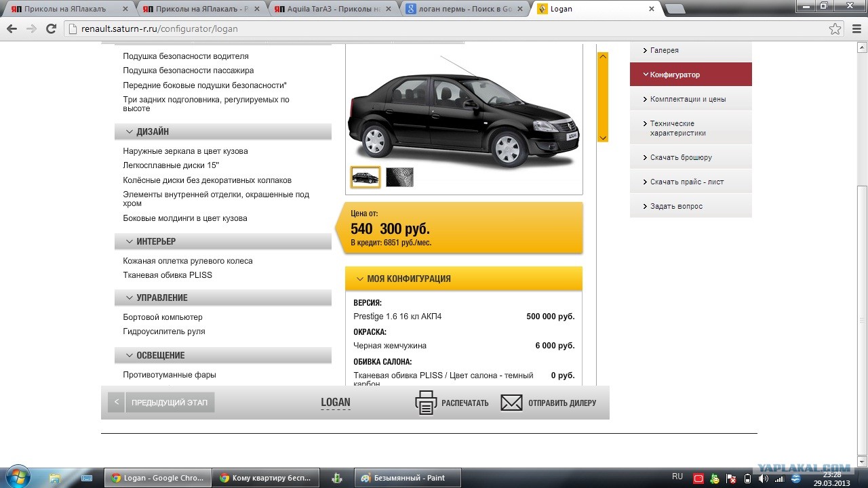Viewport: 868px width, 488px height.
Task: Switch to Кому квартиру Chrome taskbar window
Action: click(x=267, y=478)
